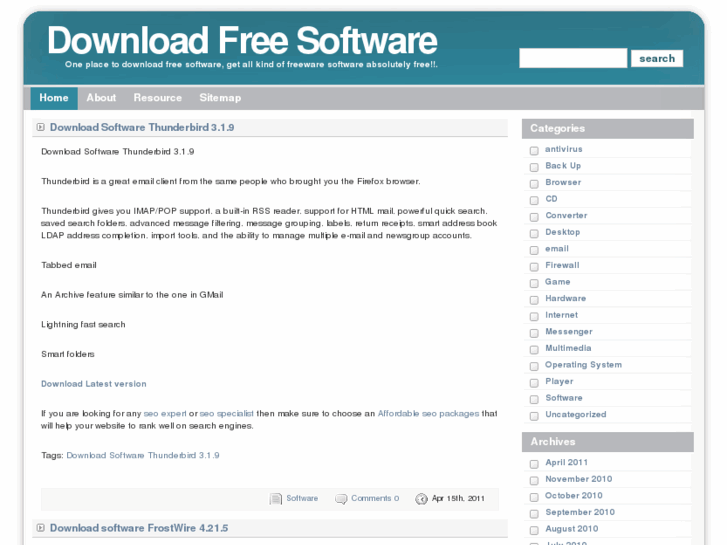Click the Download Latest version link
The width and height of the screenshot is (727, 545).
(x=94, y=384)
